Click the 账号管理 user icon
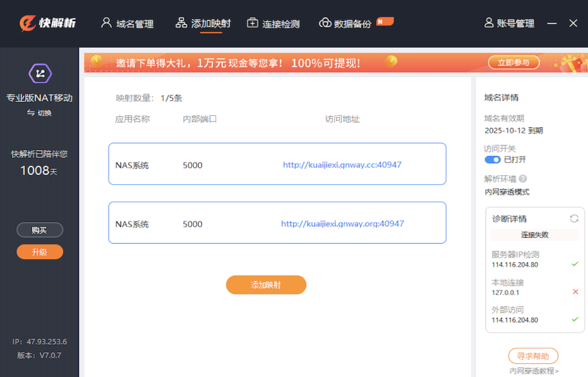Viewport: 588px width, 377px height. 489,23
